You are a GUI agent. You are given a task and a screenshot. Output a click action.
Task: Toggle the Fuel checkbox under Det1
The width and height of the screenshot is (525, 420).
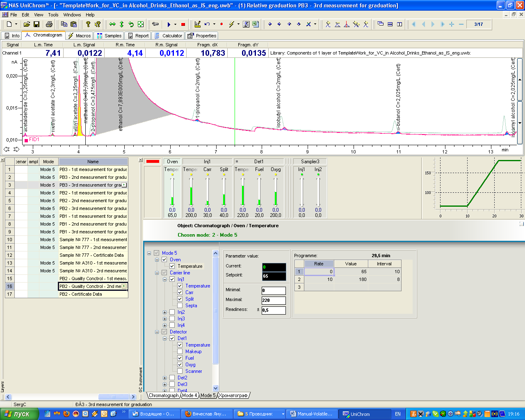point(180,358)
